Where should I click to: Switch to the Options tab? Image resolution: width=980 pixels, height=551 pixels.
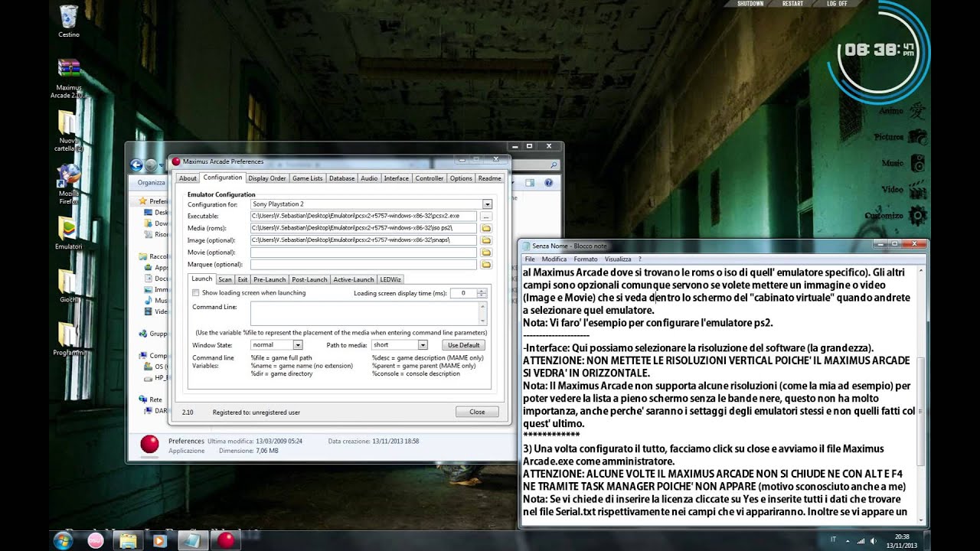tap(461, 178)
